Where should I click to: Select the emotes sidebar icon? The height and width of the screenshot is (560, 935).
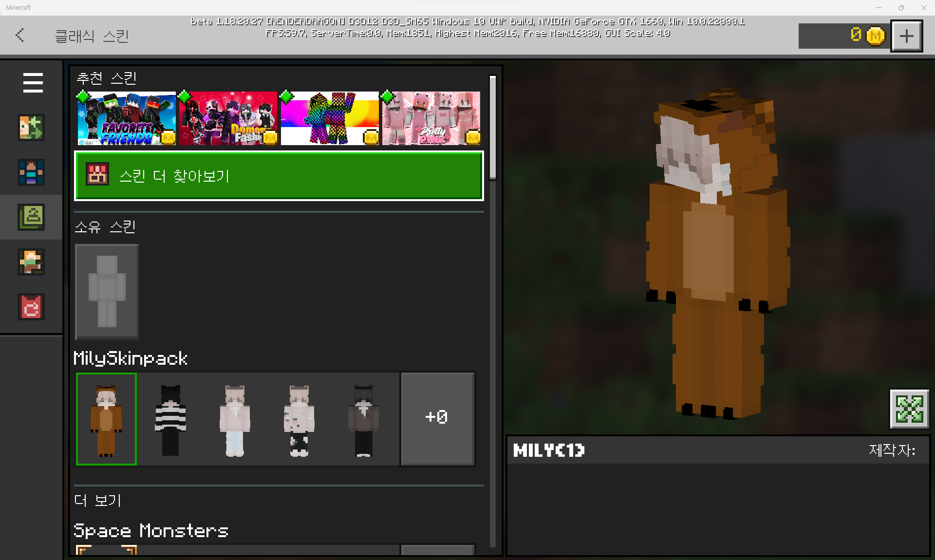[31, 261]
